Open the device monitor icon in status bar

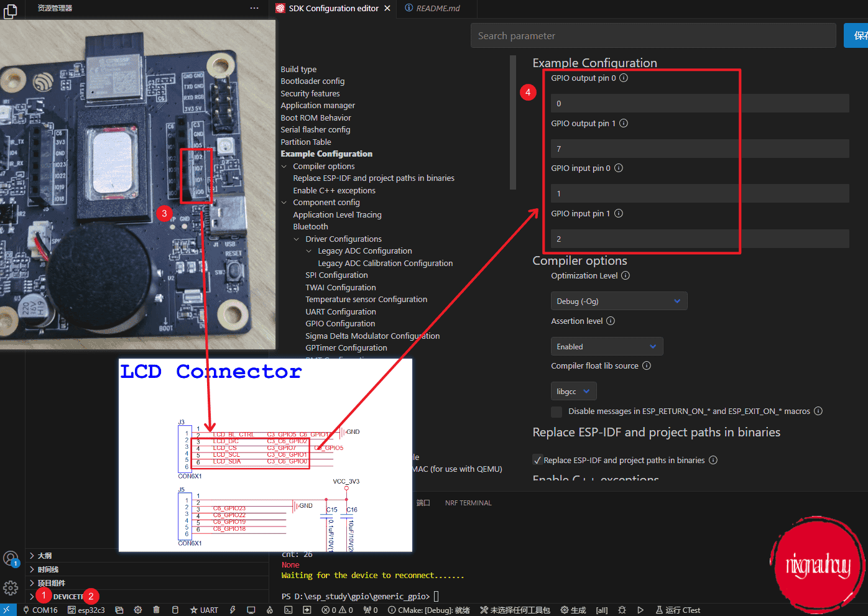click(x=251, y=610)
